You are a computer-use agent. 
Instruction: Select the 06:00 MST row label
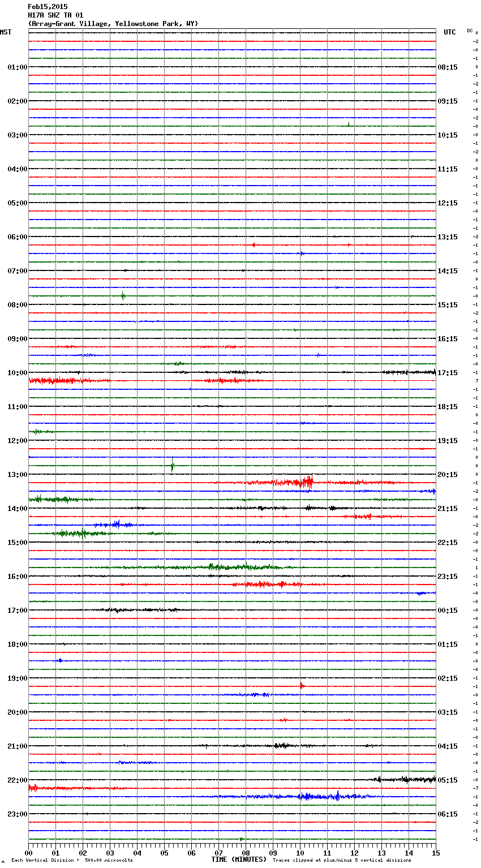[18, 237]
